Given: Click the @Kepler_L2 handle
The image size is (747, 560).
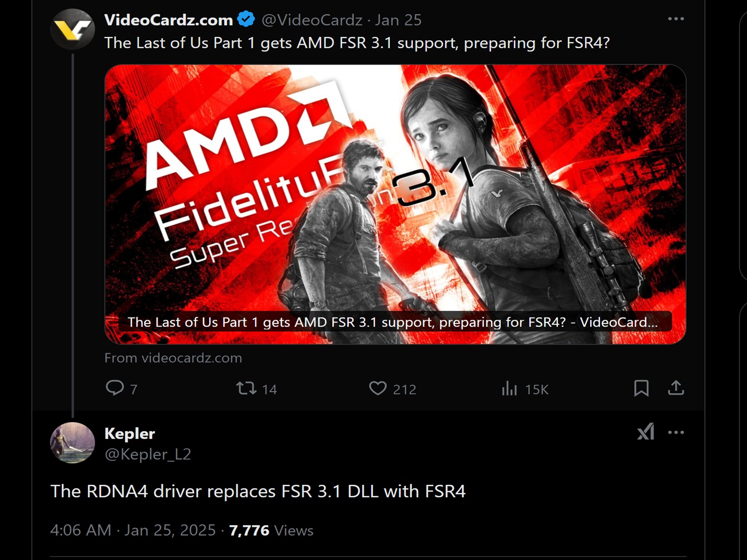Looking at the screenshot, I should (147, 454).
